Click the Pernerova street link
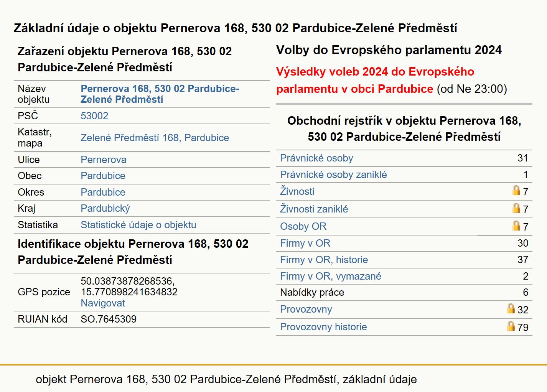The image size is (547, 392). [104, 160]
